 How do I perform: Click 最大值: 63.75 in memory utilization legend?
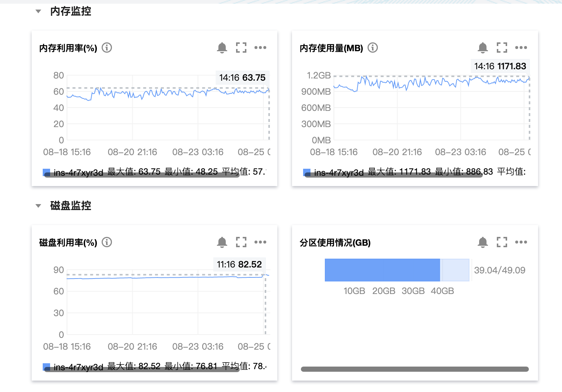pos(134,171)
